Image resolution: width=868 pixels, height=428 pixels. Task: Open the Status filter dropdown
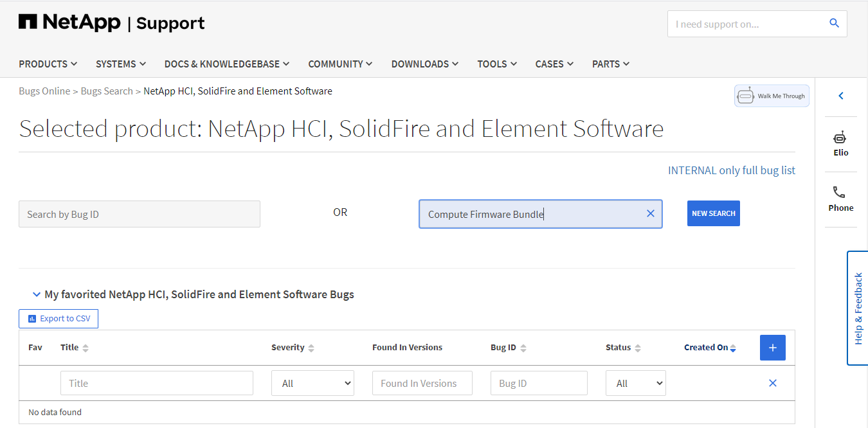[x=635, y=383]
